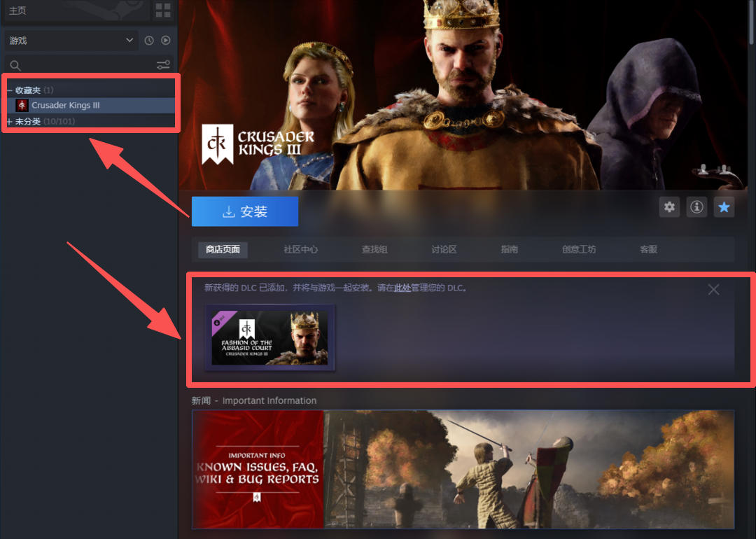Open the Known Issues FAQ news banner
Image resolution: width=756 pixels, height=539 pixels.
point(463,469)
